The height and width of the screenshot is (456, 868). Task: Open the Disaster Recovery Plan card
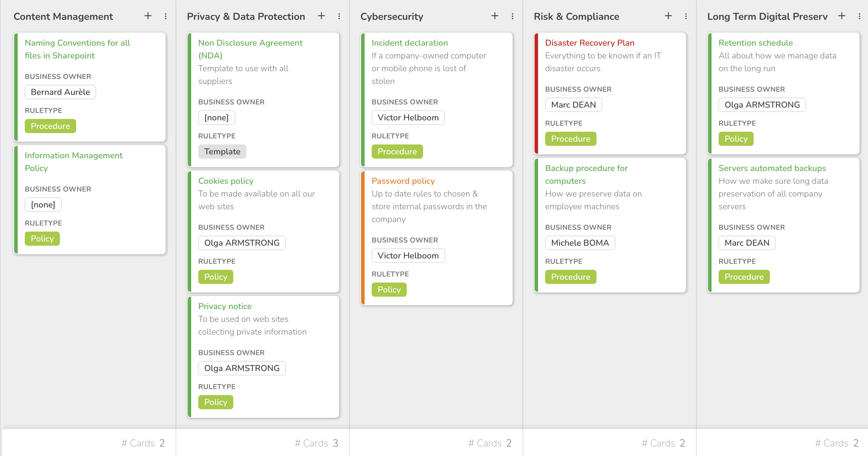tap(589, 43)
